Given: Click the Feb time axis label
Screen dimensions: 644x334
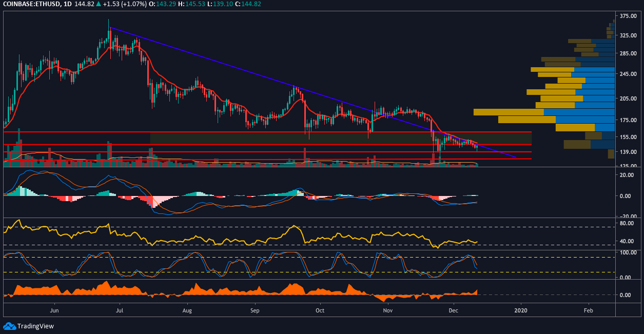Looking at the screenshot, I should click(589, 310).
